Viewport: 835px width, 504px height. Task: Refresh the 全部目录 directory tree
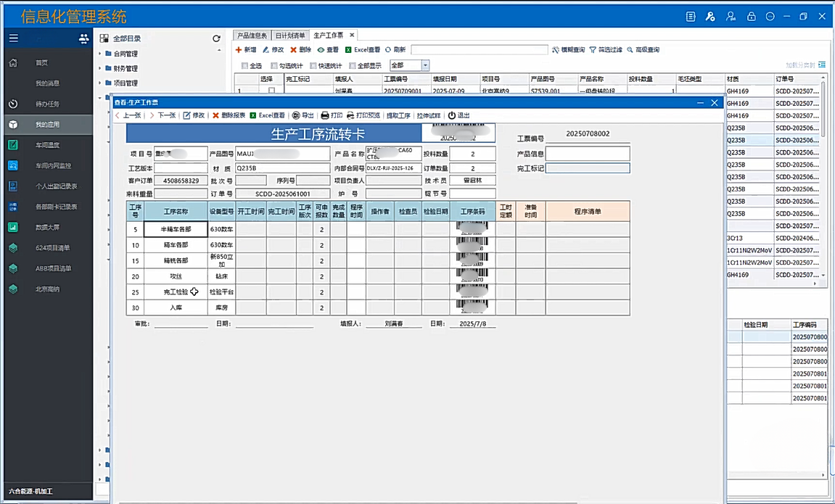click(x=216, y=38)
